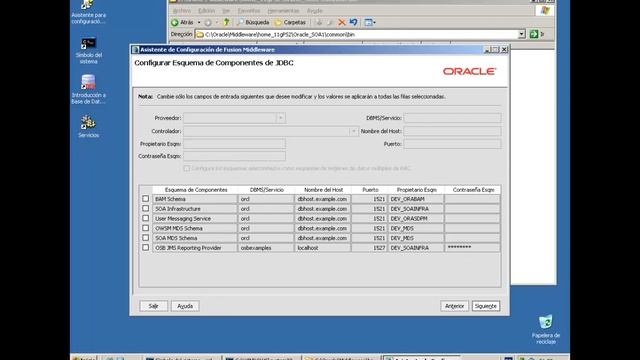
Task: Click the DBMS/Servicio column header
Action: (267, 190)
